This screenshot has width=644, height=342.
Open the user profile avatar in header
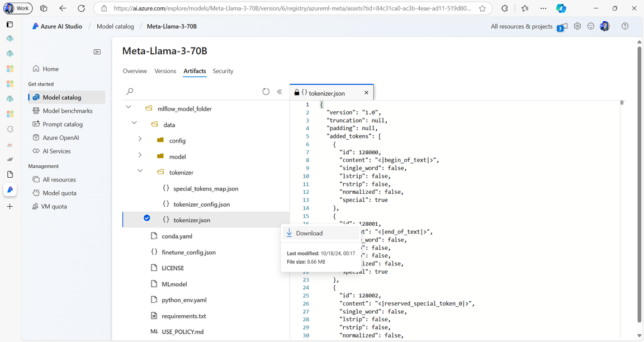(604, 26)
